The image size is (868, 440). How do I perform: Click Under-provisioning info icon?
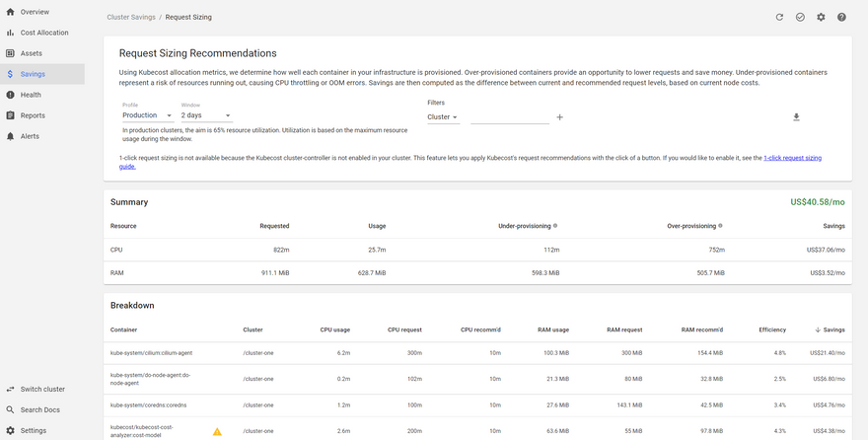(x=555, y=226)
